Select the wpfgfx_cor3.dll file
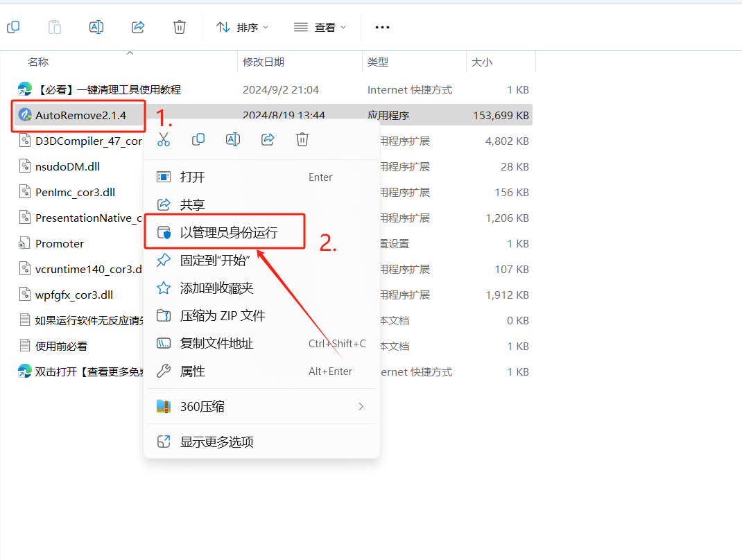 tap(74, 295)
